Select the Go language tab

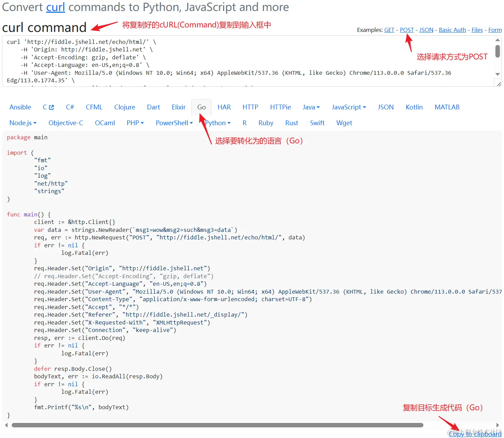point(202,107)
